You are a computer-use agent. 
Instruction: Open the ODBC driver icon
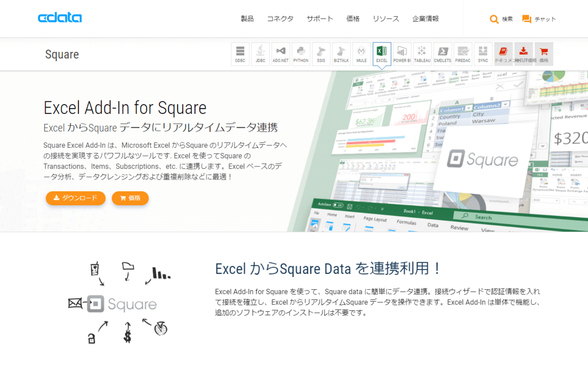click(240, 54)
